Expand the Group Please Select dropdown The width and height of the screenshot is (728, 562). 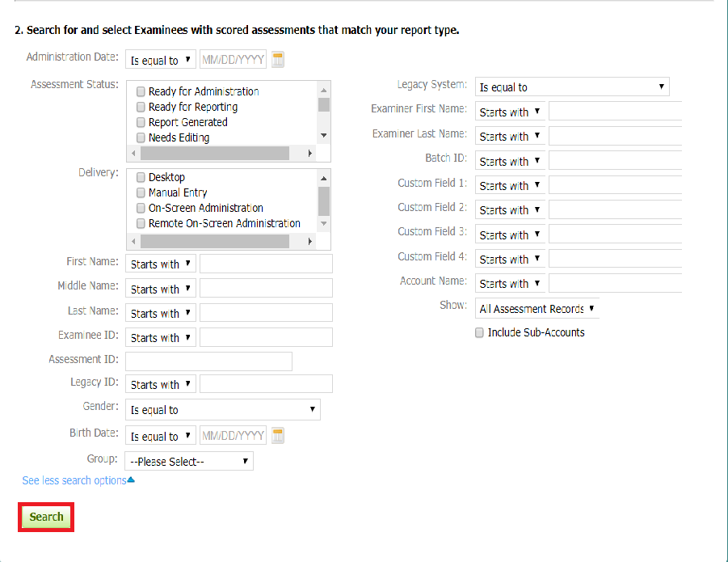coord(189,461)
